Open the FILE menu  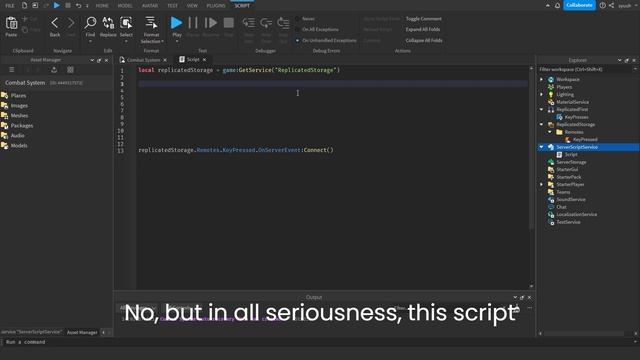pos(10,5)
